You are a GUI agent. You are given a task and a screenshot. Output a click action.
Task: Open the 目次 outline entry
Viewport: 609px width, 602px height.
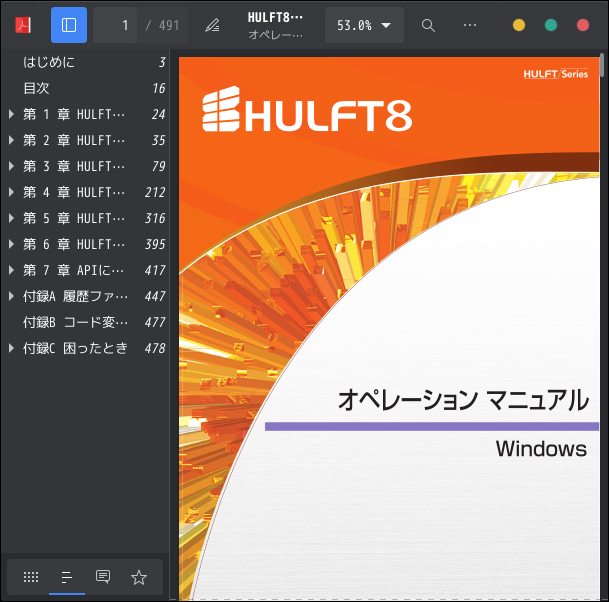[x=85, y=88]
